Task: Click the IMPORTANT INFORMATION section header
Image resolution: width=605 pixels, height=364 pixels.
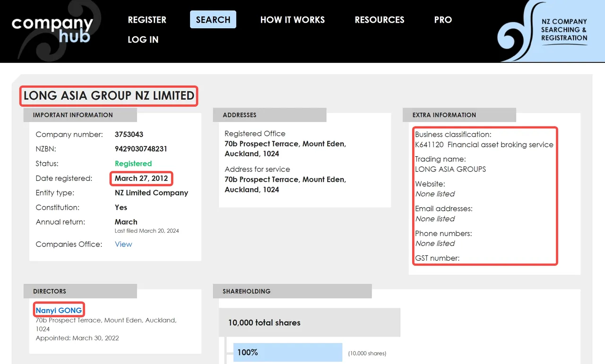Action: coord(80,115)
